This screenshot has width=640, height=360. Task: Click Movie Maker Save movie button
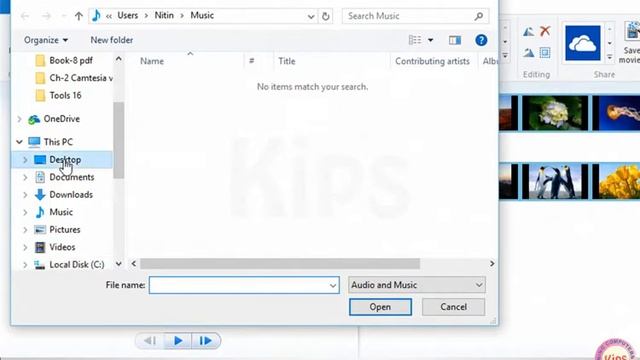click(x=631, y=43)
